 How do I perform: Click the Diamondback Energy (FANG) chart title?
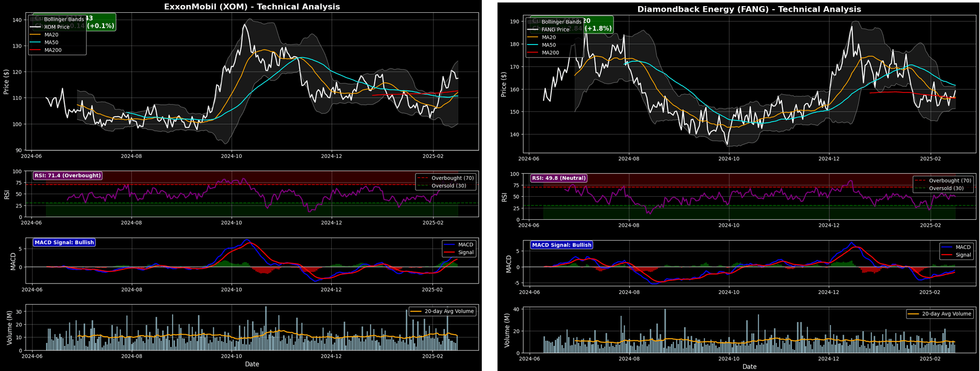pos(749,9)
